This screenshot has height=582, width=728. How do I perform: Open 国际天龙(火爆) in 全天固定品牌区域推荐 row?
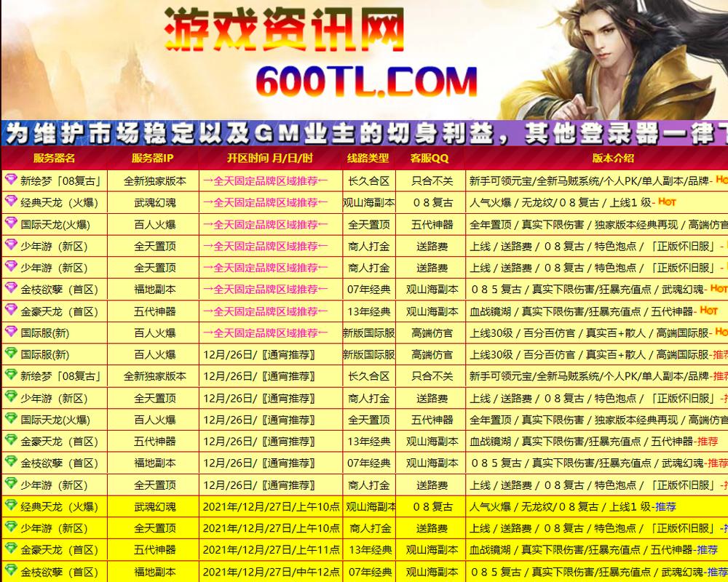pos(55,225)
